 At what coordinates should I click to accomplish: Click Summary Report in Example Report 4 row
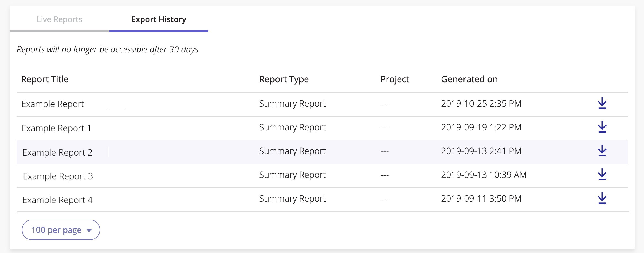click(x=293, y=199)
